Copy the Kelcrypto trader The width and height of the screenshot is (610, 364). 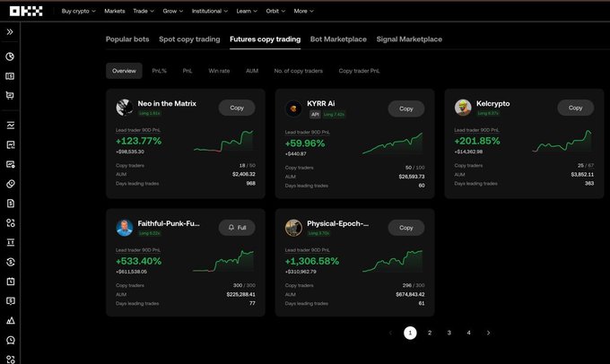(x=575, y=108)
